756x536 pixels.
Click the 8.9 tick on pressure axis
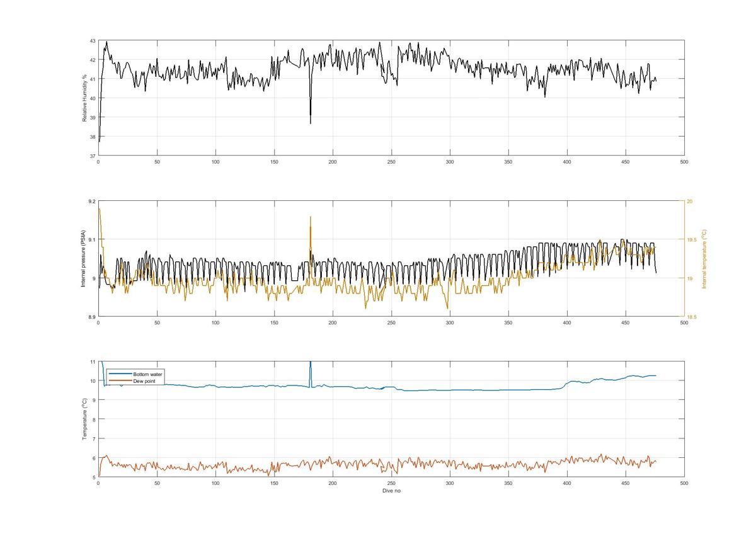coord(92,317)
